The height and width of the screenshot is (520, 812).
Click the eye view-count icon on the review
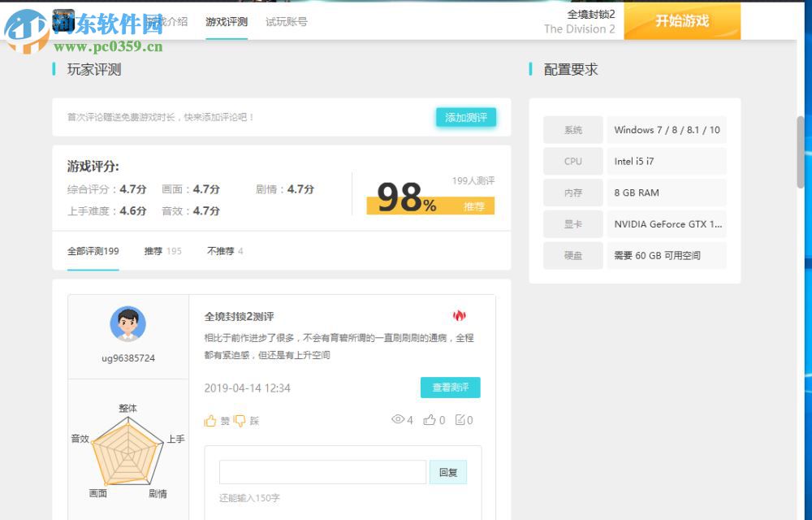pos(397,420)
